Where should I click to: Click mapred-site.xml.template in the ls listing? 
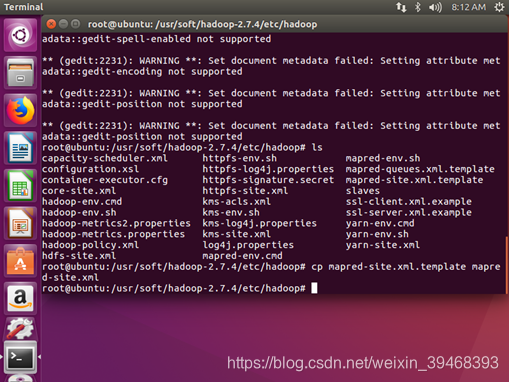click(414, 180)
